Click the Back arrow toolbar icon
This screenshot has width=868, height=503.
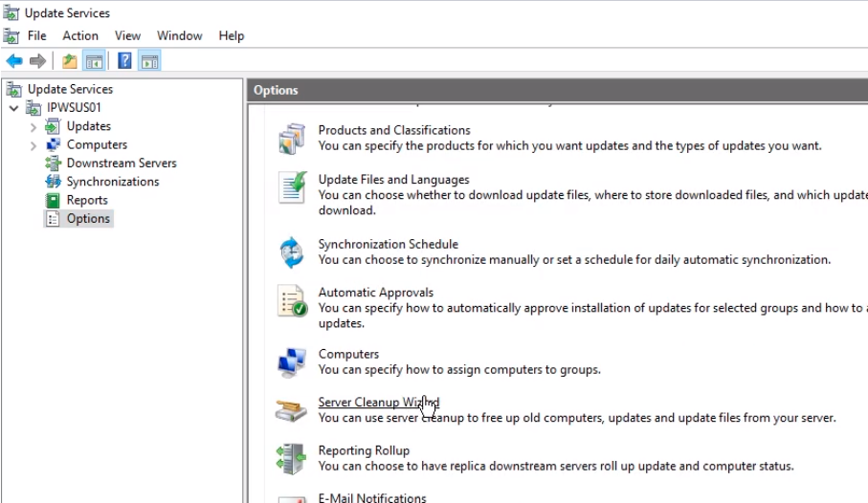point(13,61)
